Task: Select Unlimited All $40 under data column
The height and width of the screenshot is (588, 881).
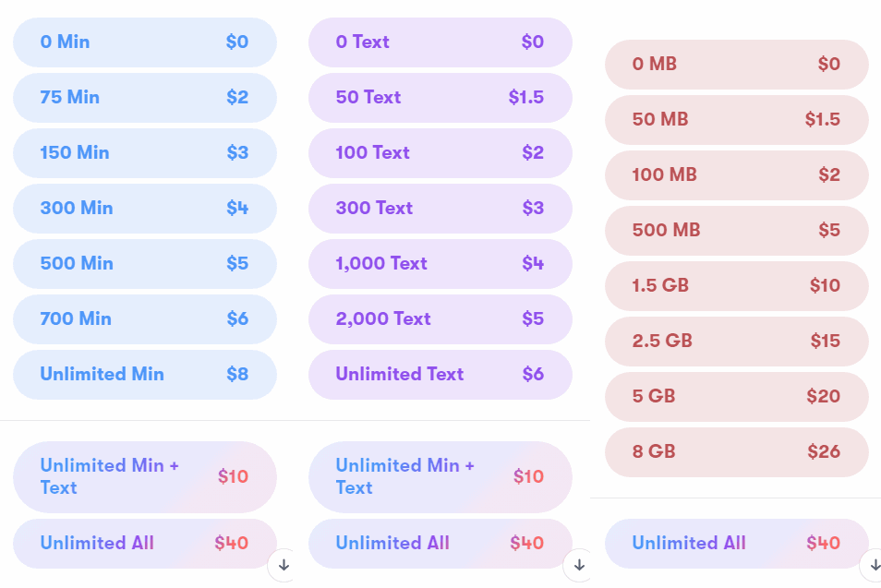Action: coord(737,543)
